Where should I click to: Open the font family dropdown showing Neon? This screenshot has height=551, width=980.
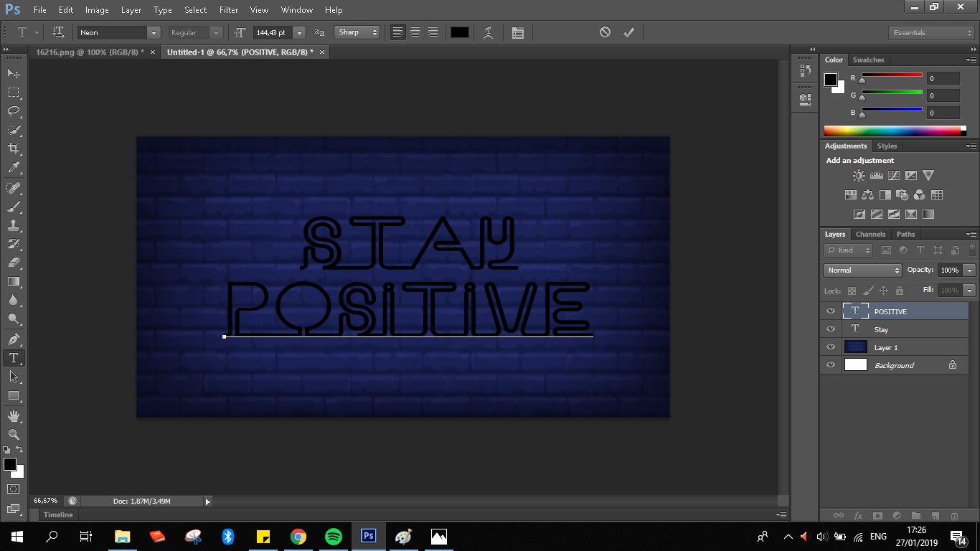pos(153,33)
